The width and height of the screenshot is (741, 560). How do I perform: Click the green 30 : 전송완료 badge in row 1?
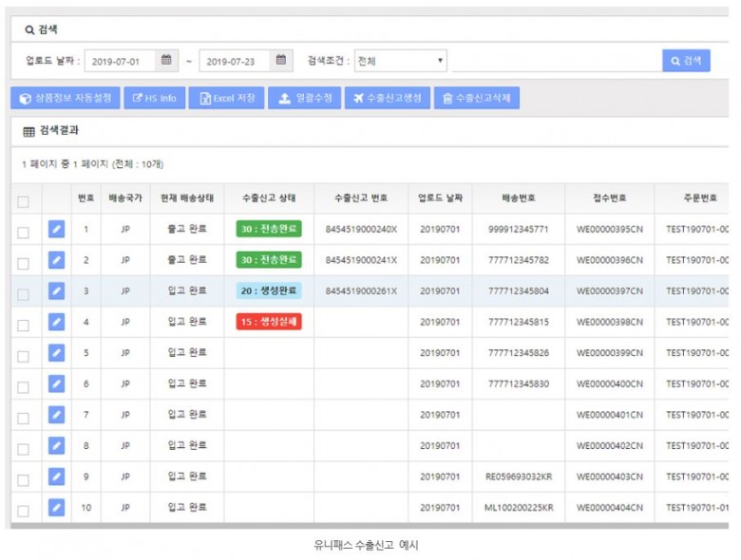[x=269, y=229]
